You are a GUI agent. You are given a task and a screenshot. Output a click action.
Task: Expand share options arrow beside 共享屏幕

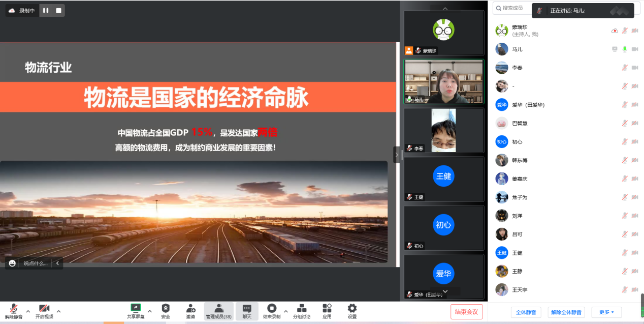(149, 311)
